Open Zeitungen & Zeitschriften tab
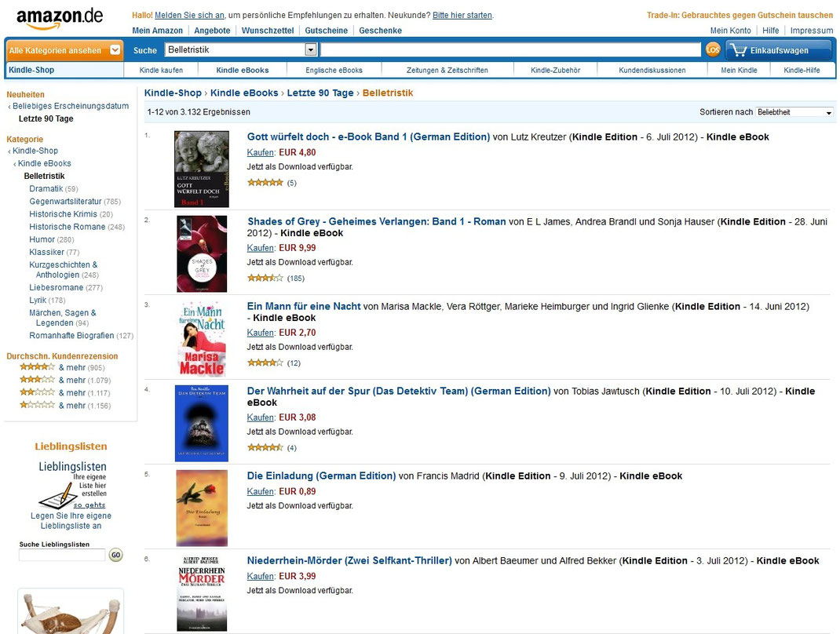This screenshot has width=840, height=634. [x=447, y=70]
